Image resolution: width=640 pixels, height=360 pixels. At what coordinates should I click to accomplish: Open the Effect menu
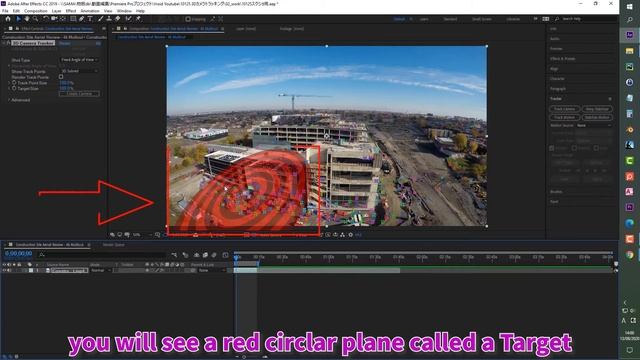point(71,11)
